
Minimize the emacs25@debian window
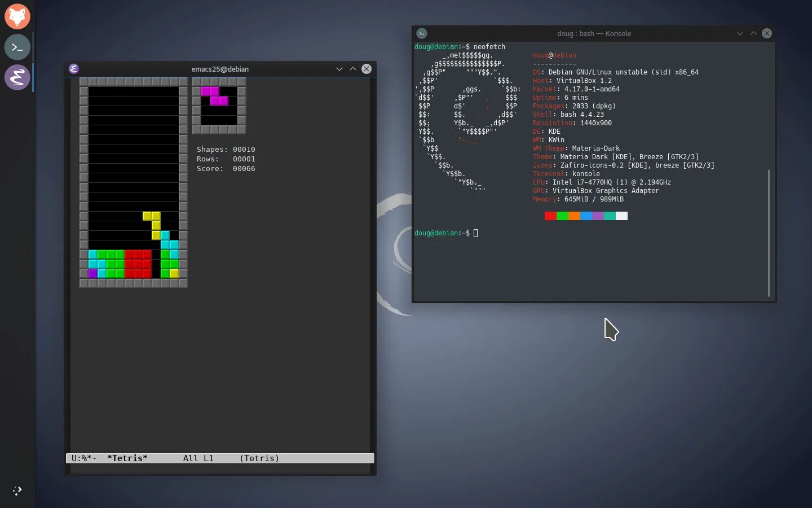[339, 69]
